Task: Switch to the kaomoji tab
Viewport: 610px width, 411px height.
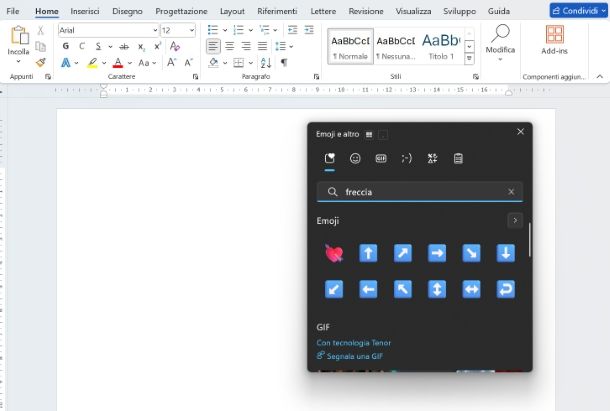Action: pyautogui.click(x=406, y=158)
